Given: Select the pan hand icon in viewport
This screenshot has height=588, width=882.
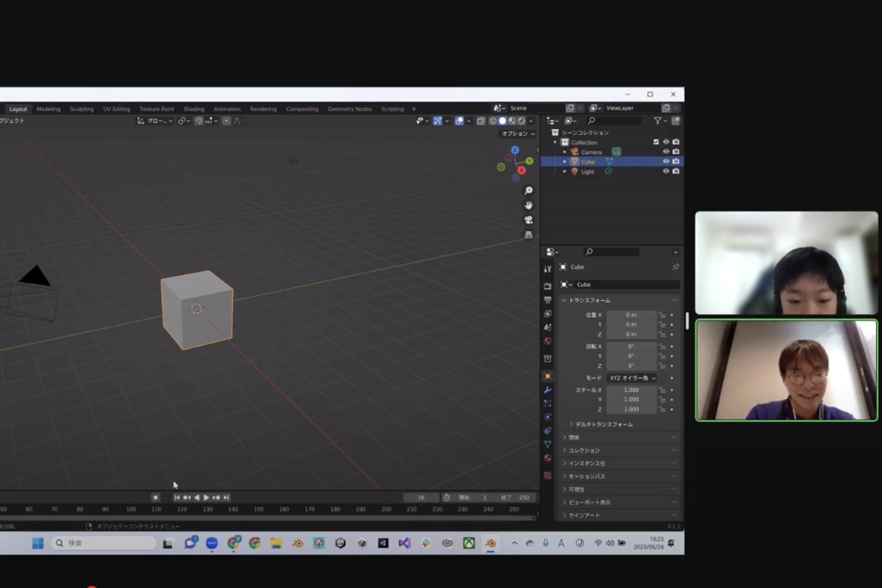Looking at the screenshot, I should tap(529, 205).
